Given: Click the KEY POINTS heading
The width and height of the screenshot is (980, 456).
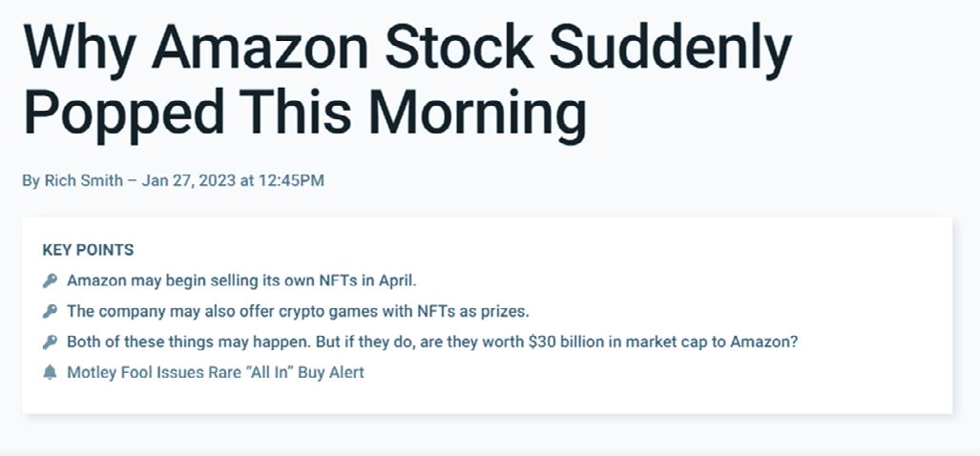Looking at the screenshot, I should click(x=88, y=250).
